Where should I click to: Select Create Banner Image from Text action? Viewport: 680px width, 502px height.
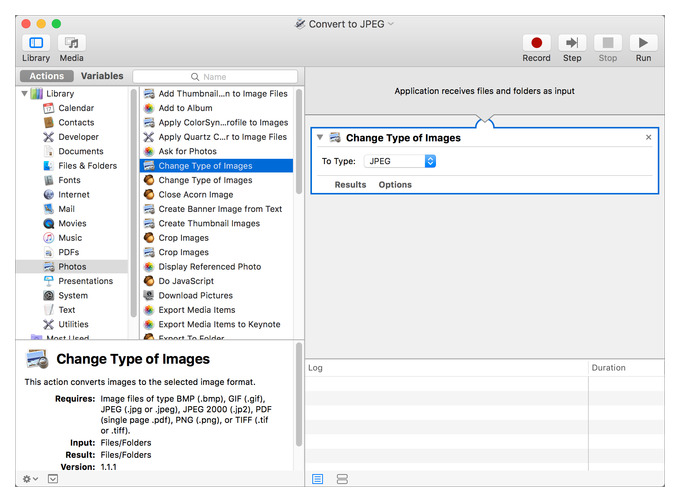pos(216,209)
